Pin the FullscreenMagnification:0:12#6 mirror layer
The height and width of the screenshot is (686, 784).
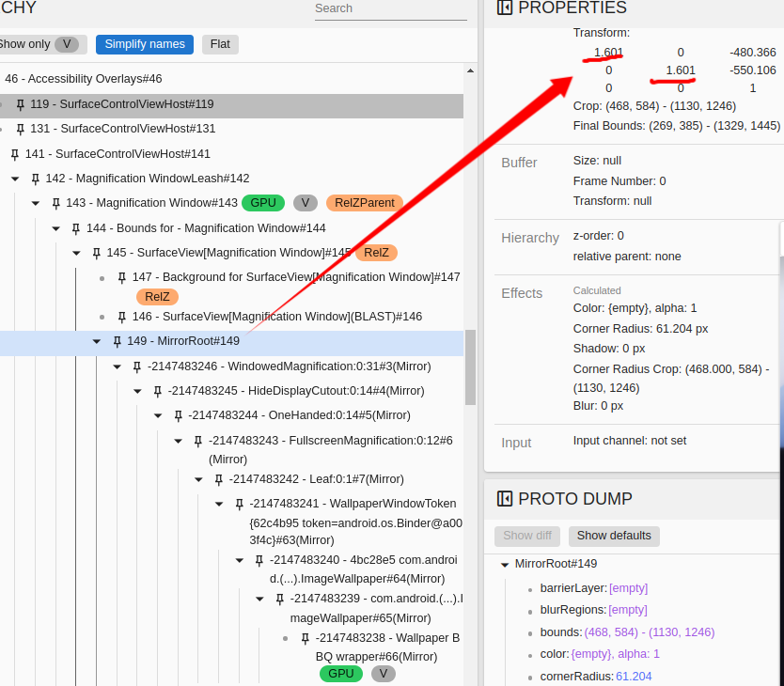198,441
